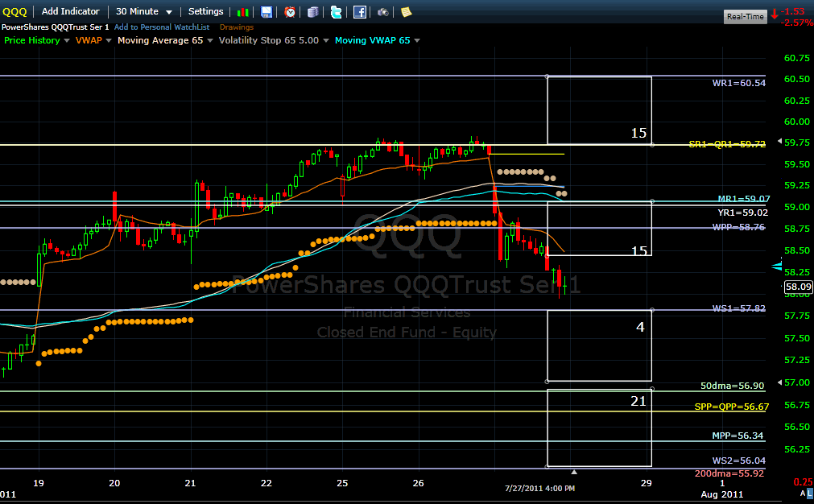The width and height of the screenshot is (814, 504).
Task: Click the Add Indicator button
Action: point(71,11)
